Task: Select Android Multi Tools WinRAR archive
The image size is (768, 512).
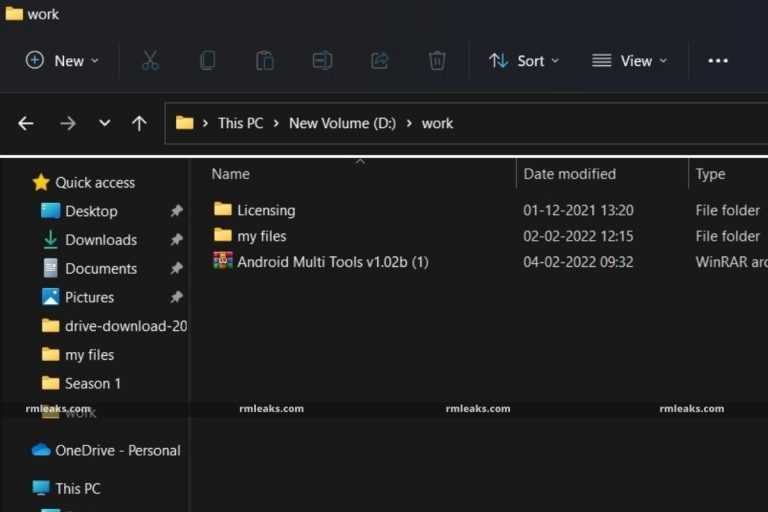Action: (x=332, y=262)
